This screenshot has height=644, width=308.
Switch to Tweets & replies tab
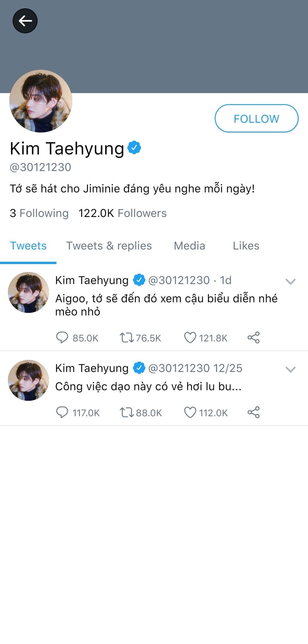(109, 246)
